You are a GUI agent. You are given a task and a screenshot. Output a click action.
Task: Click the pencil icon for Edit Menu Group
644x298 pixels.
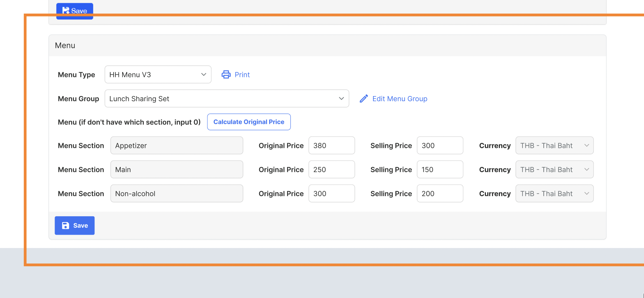pos(364,99)
